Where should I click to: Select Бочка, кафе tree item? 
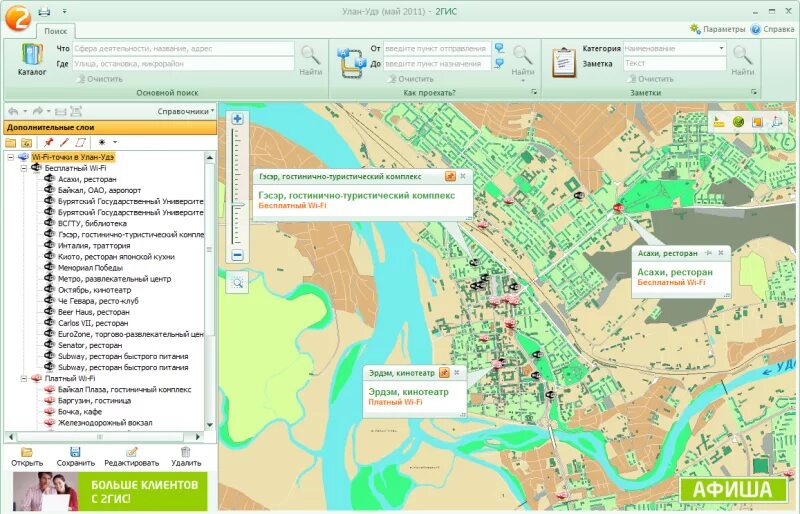tap(80, 412)
